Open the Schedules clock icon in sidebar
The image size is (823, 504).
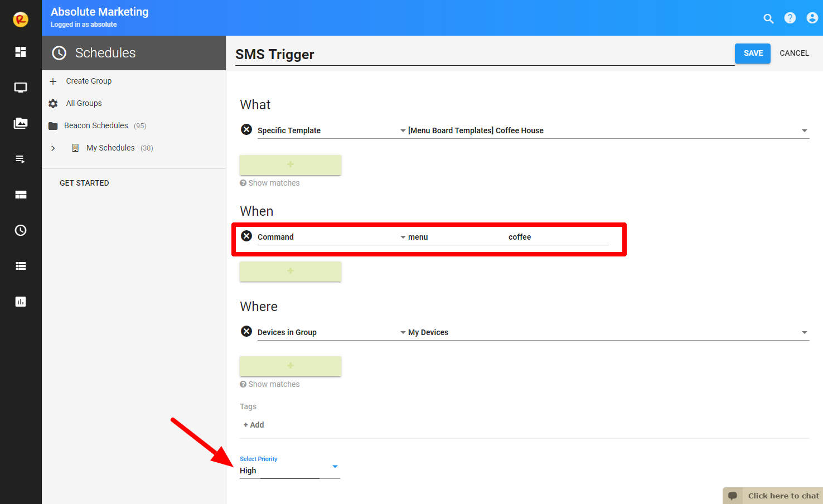point(21,230)
